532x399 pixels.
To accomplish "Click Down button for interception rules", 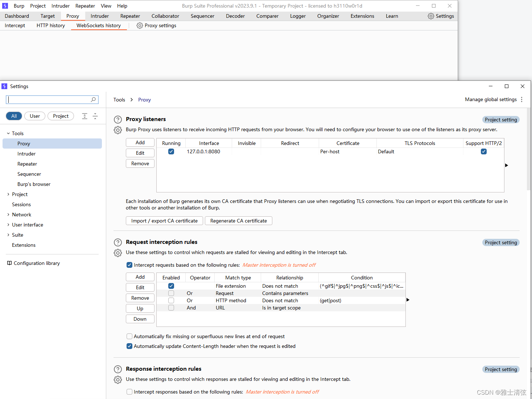I will tap(140, 319).
